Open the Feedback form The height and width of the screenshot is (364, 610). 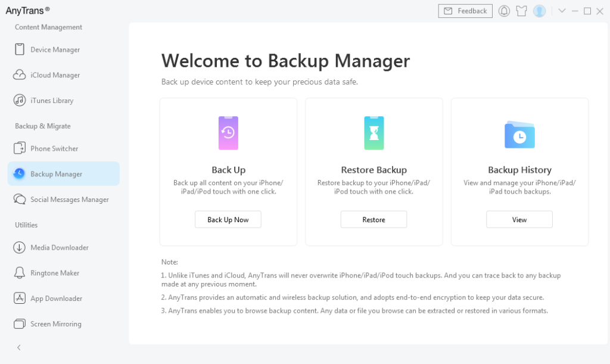465,11
